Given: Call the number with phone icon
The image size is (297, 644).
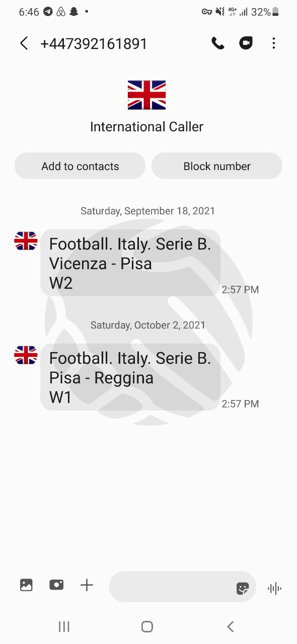Looking at the screenshot, I should 217,44.
